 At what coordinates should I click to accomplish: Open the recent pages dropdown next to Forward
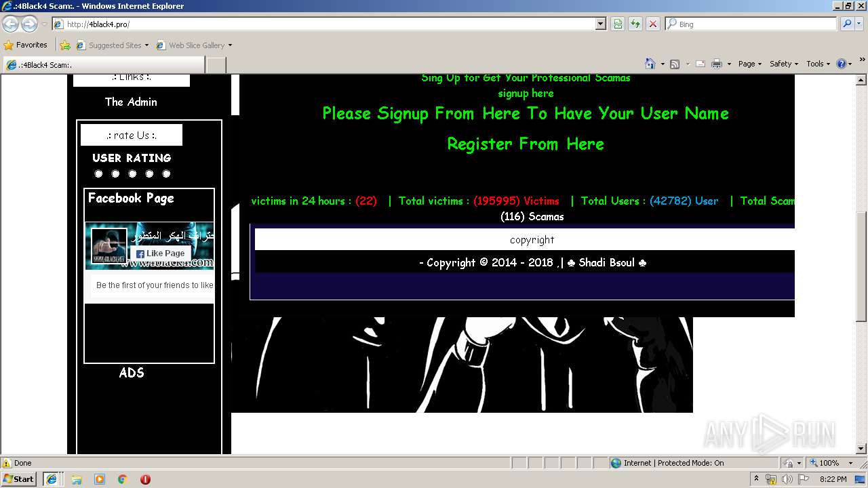tap(44, 24)
